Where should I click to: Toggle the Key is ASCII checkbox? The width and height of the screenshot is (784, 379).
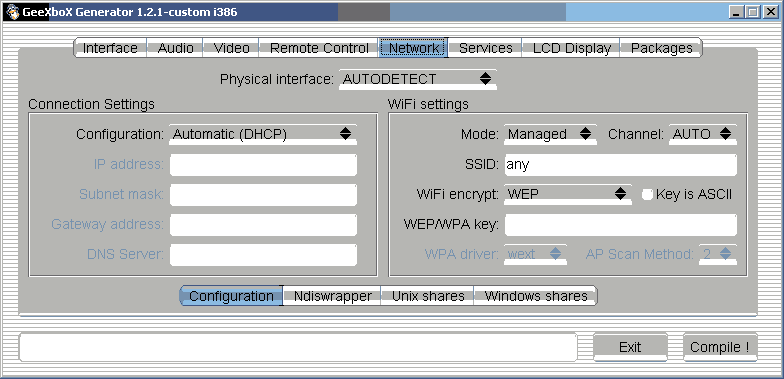click(647, 194)
